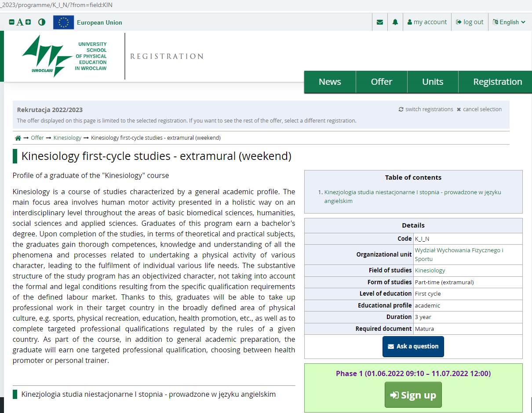Open table of contents entry Kinezjologia studia niestacjonarne
The height and width of the screenshot is (413, 532).
pos(412,196)
